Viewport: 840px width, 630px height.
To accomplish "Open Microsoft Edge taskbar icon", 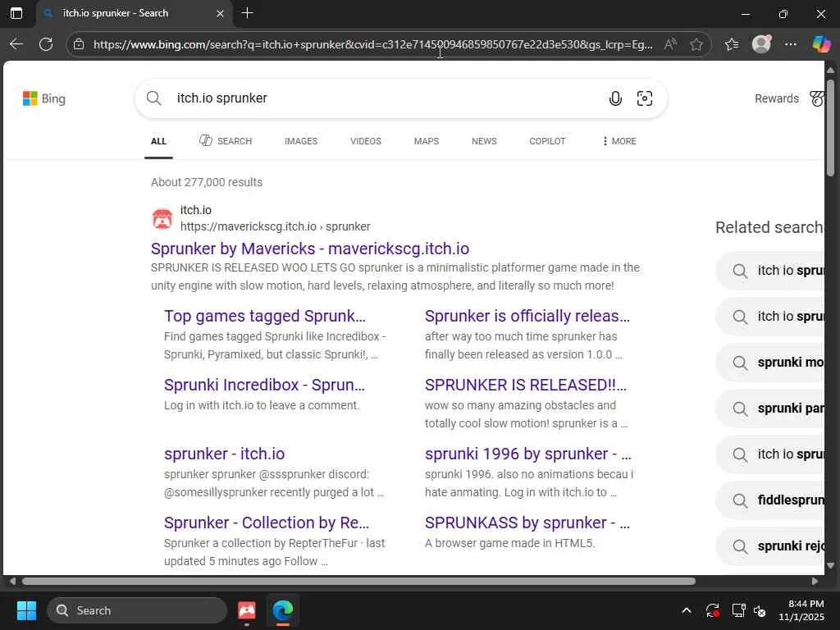I will pos(283,610).
